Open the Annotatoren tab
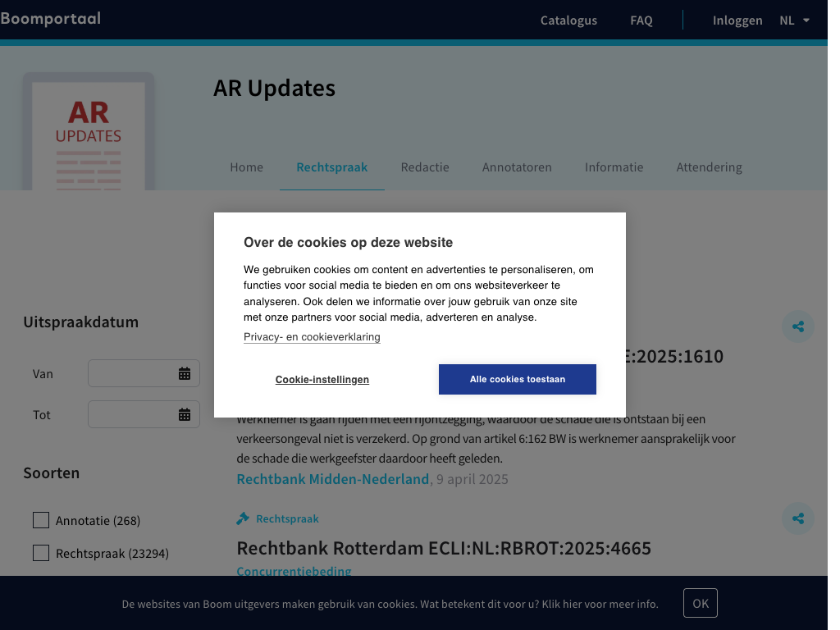Image resolution: width=840 pixels, height=630 pixels. click(x=517, y=167)
